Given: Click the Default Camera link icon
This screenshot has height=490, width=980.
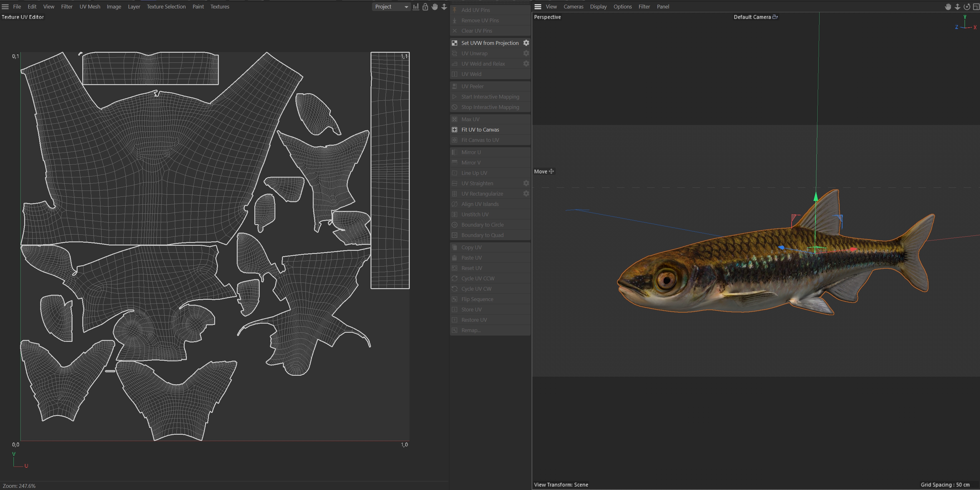Looking at the screenshot, I should tap(775, 17).
